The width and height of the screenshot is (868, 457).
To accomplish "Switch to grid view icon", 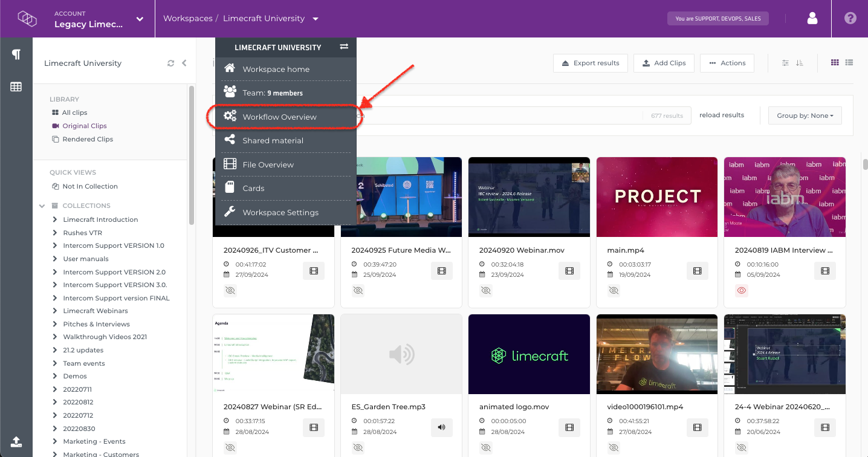I will click(835, 63).
